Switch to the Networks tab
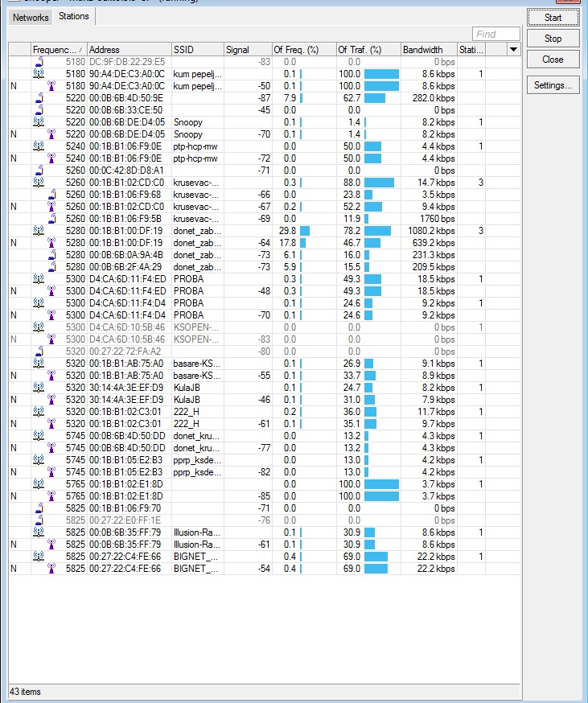Image resolution: width=588 pixels, height=703 pixels. pyautogui.click(x=30, y=18)
